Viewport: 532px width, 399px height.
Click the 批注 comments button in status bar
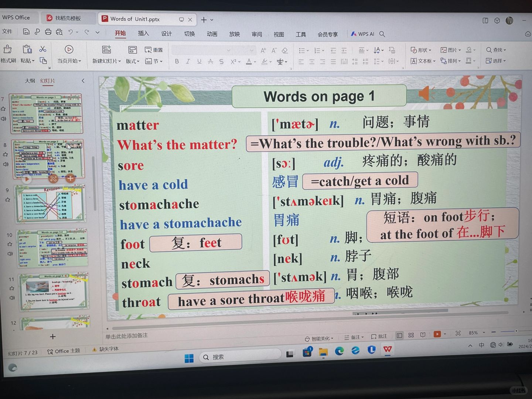(379, 336)
